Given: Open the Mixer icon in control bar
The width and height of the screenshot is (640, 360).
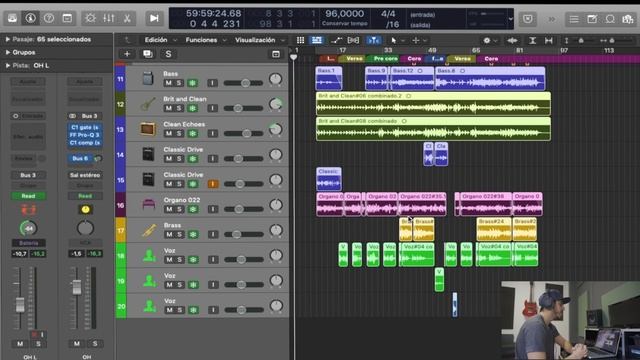Looking at the screenshot, I should (109, 18).
